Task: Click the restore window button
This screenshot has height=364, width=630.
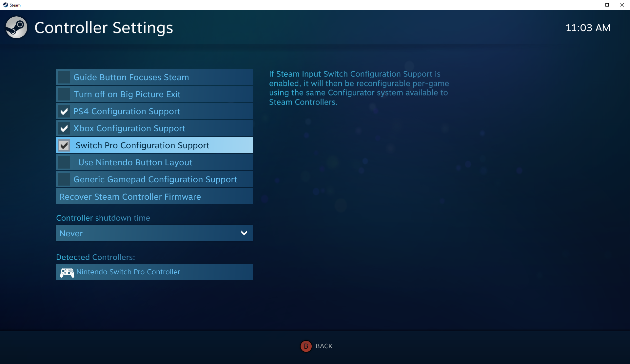Action: (x=607, y=5)
